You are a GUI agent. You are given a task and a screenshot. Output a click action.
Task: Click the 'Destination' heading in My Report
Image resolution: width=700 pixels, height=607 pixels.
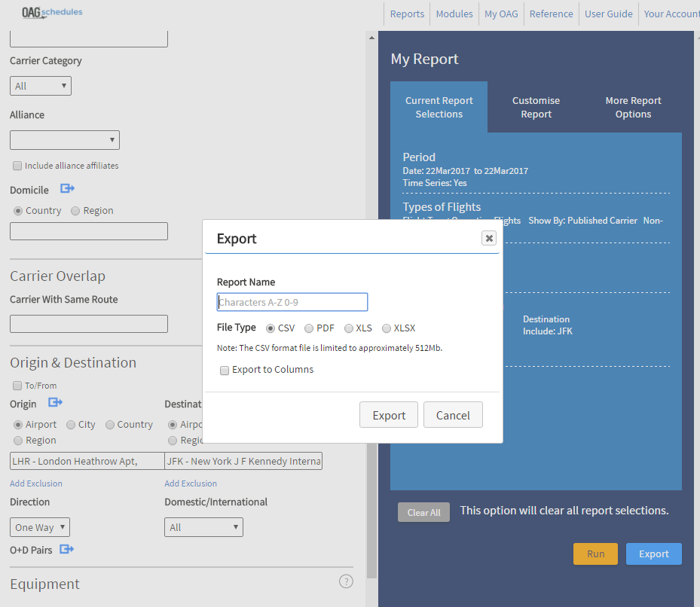tap(546, 319)
